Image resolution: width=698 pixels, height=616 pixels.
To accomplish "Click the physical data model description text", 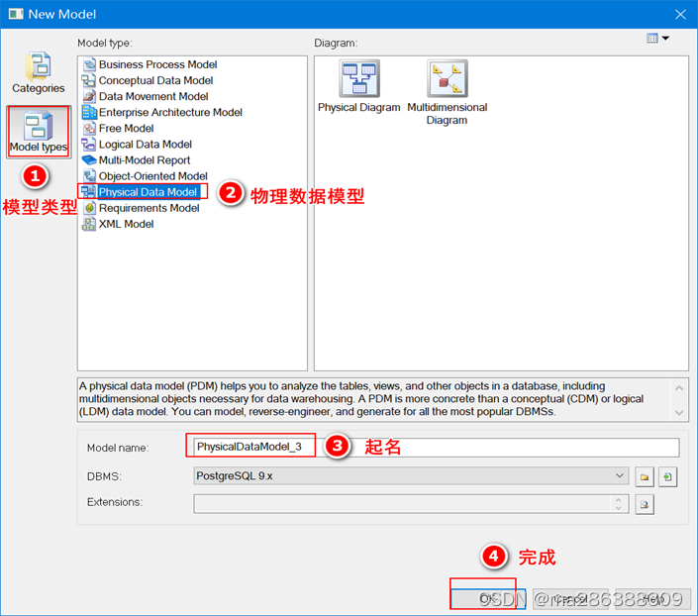I will coord(361,399).
